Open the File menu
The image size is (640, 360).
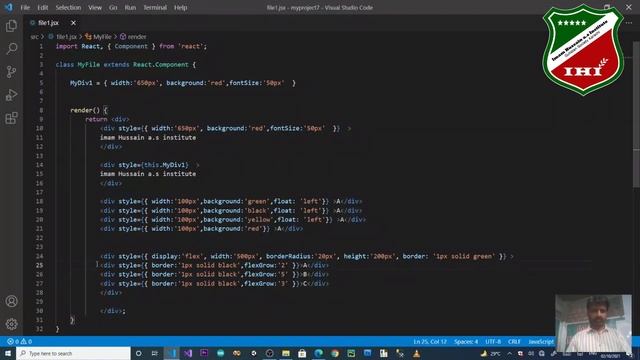point(25,7)
